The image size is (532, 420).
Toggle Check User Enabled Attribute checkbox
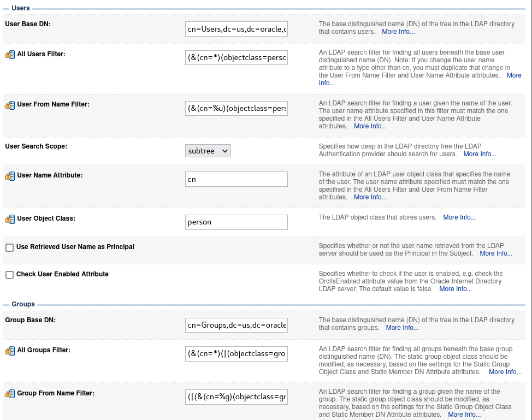pyautogui.click(x=9, y=275)
